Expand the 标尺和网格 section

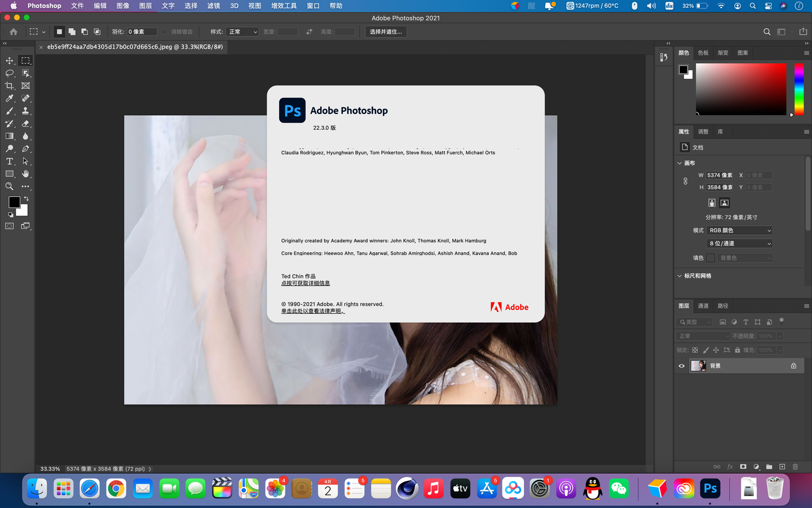point(679,276)
